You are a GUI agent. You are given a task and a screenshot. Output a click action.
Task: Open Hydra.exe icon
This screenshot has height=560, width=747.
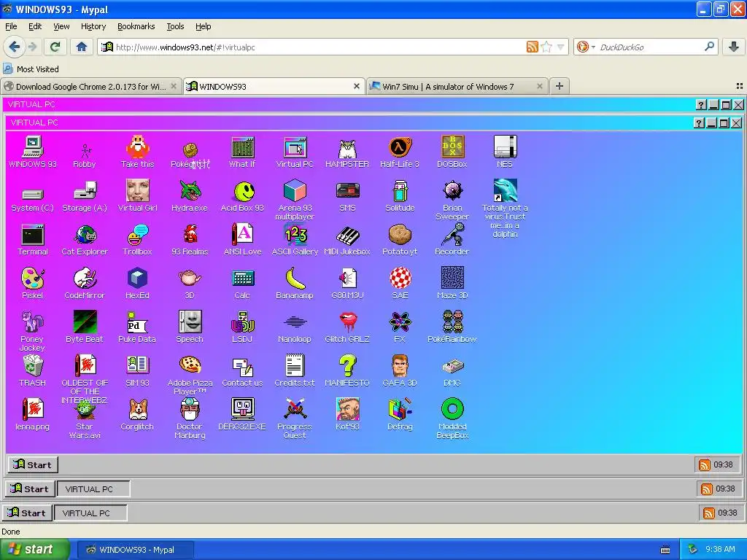point(190,195)
